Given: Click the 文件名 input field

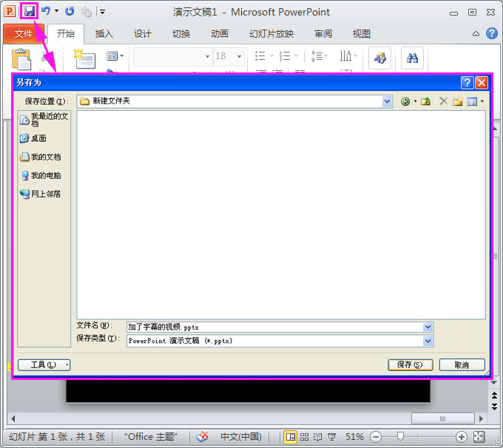Looking at the screenshot, I should click(x=275, y=327).
